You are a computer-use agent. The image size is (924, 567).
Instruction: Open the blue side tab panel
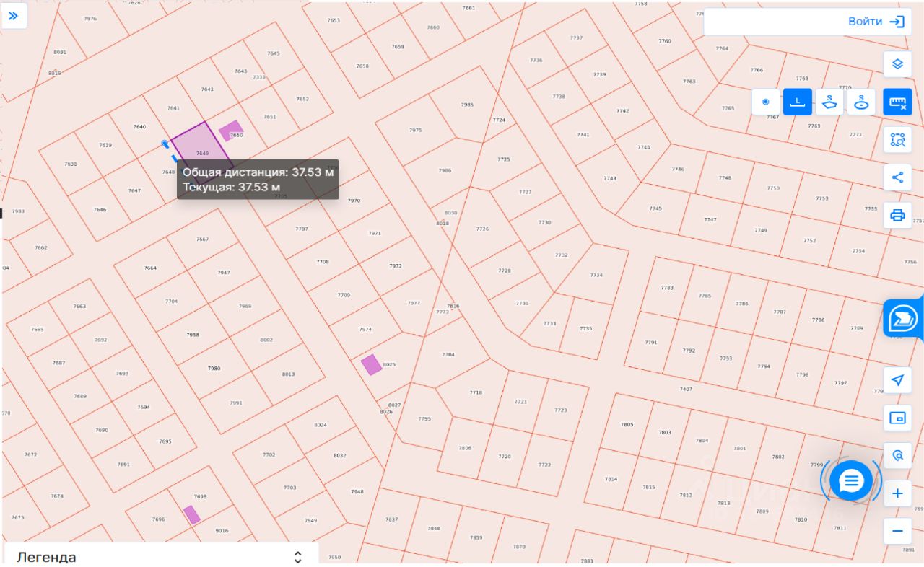[x=903, y=318]
